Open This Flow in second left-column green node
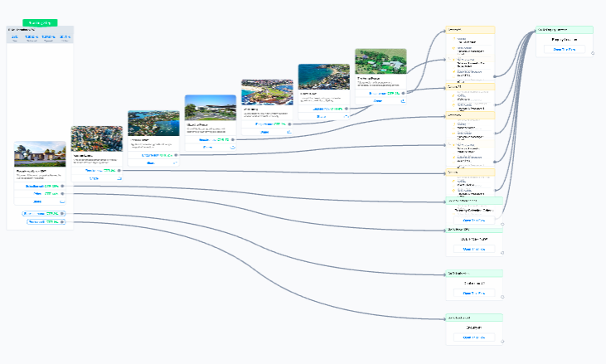606x364 pixels. (x=474, y=250)
